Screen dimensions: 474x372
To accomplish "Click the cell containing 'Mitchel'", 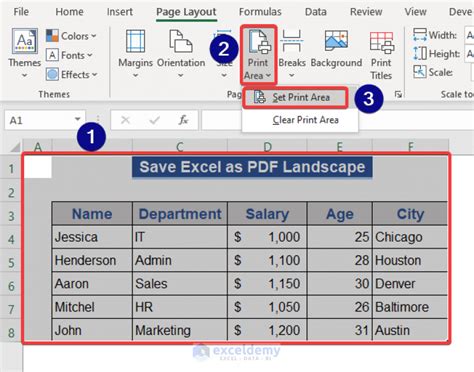I will pos(92,307).
